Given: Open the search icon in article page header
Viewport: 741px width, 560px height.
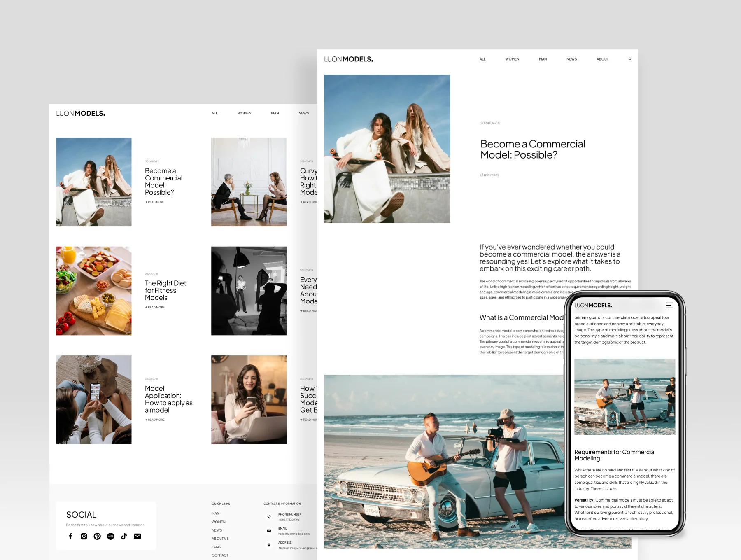Looking at the screenshot, I should click(630, 59).
